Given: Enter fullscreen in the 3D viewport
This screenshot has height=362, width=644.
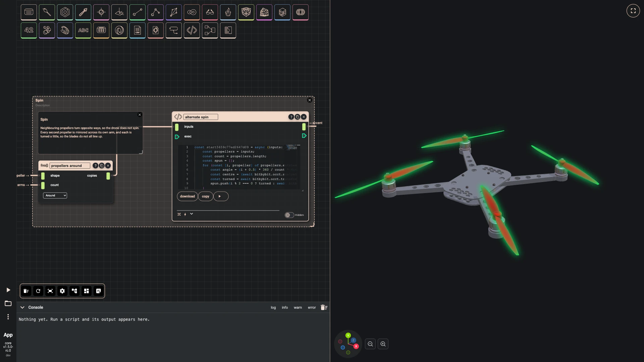Looking at the screenshot, I should (x=633, y=11).
